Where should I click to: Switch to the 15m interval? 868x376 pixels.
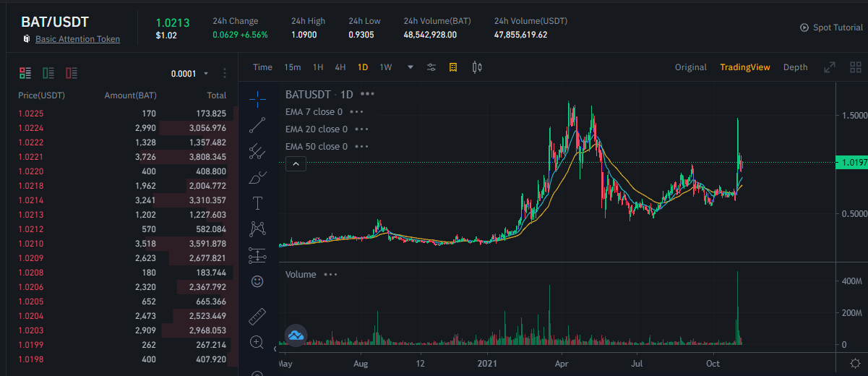(292, 67)
